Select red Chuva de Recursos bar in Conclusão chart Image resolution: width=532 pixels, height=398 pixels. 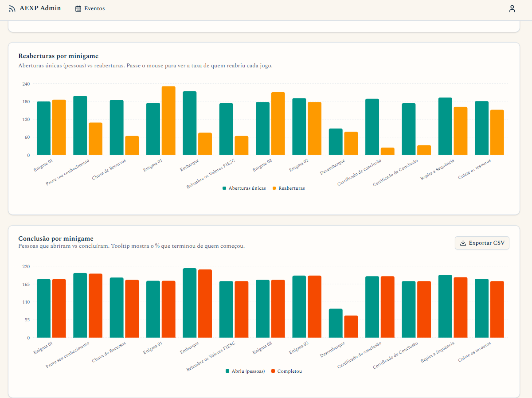(x=132, y=309)
